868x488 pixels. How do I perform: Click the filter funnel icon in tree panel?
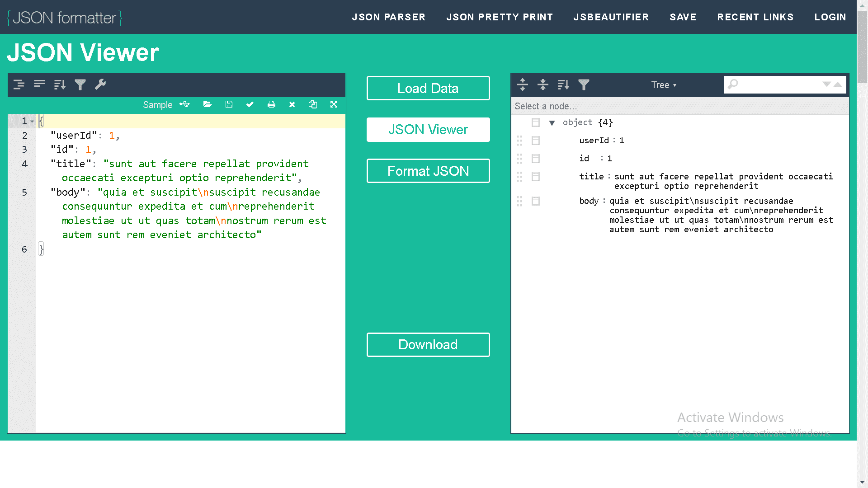click(x=584, y=84)
